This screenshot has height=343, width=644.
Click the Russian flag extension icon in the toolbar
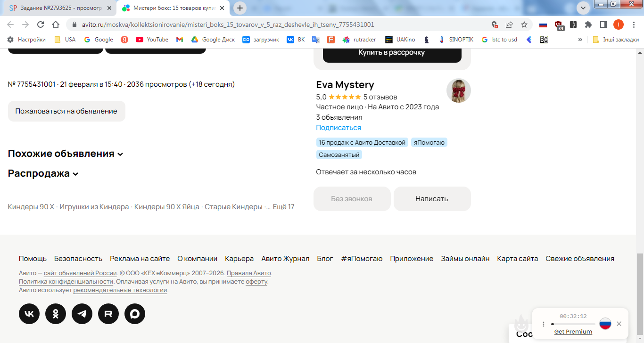tap(543, 24)
